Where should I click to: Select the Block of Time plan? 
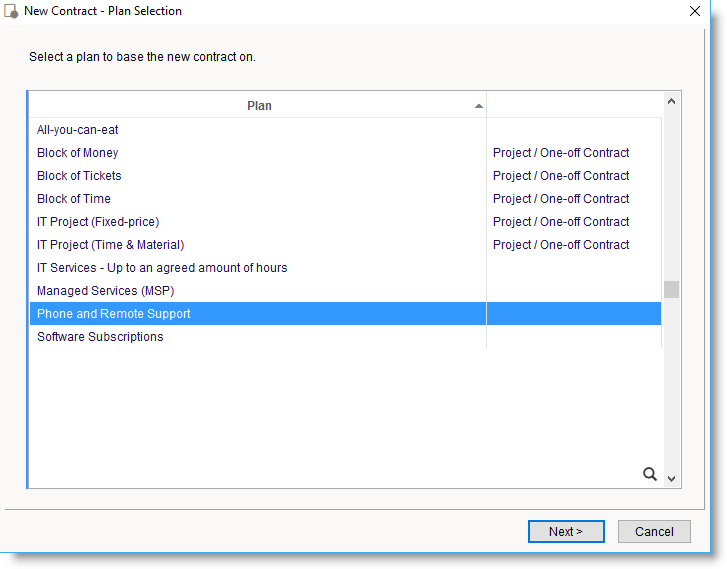pos(74,199)
